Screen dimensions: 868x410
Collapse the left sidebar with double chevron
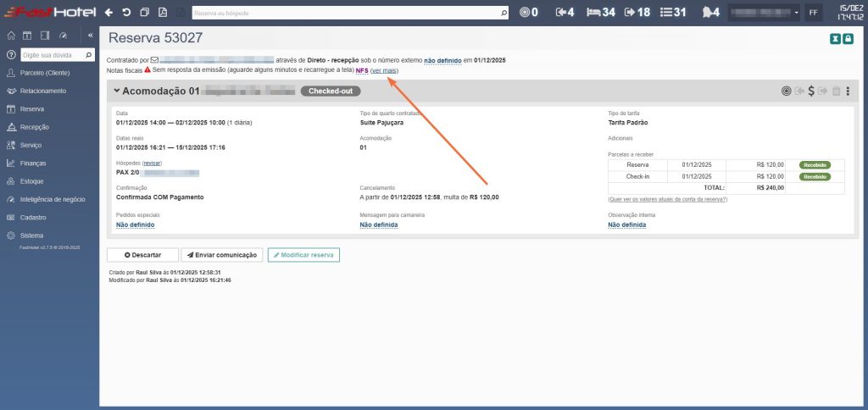coord(91,36)
